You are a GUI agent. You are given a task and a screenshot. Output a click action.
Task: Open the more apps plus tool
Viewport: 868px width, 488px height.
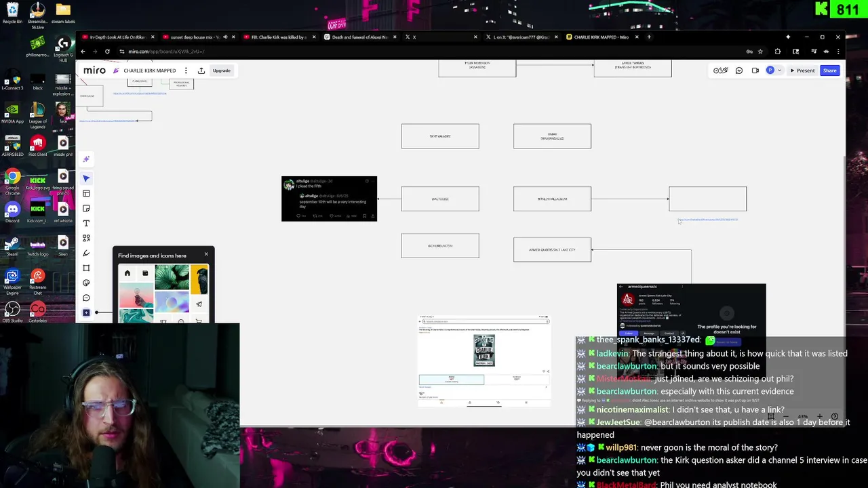(x=86, y=312)
